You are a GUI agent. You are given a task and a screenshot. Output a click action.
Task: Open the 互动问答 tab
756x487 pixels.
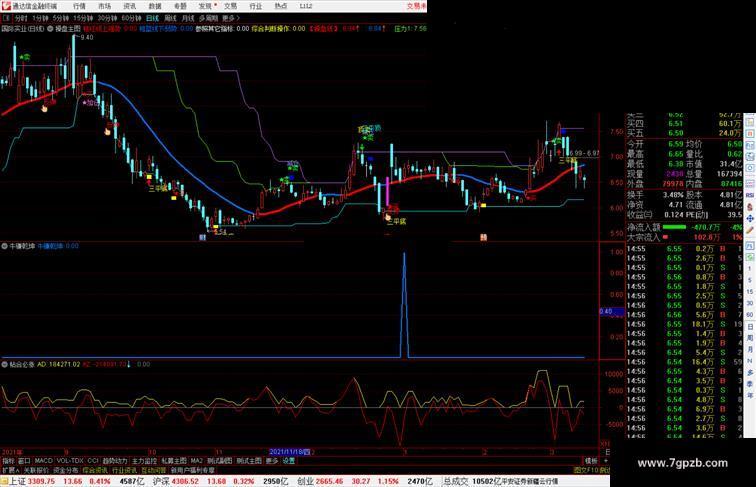point(154,470)
